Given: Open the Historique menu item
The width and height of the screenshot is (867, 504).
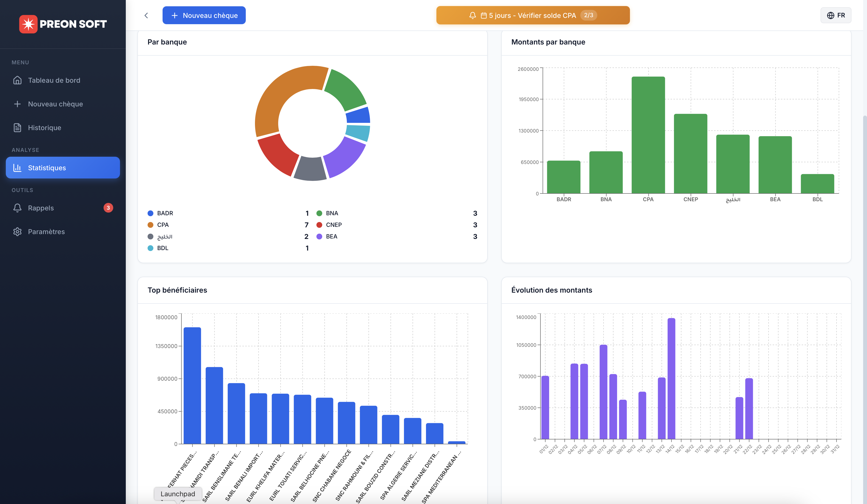Looking at the screenshot, I should tap(45, 128).
